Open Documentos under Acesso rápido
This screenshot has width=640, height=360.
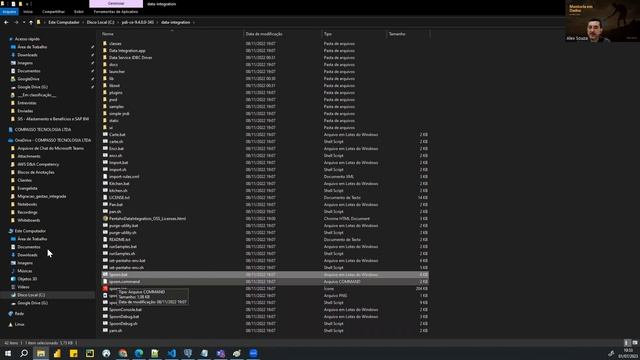point(29,71)
